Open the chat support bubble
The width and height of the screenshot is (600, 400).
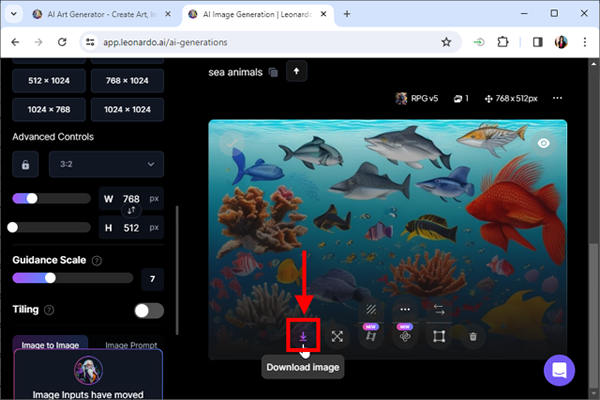coord(559,370)
